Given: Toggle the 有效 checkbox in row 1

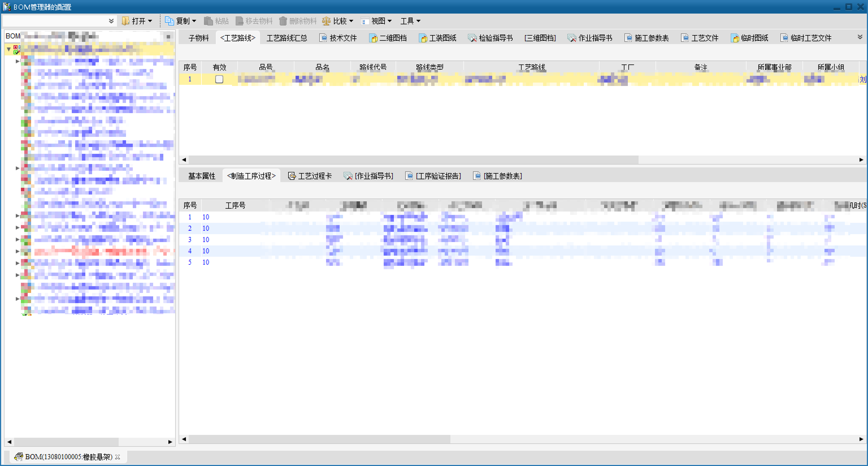Looking at the screenshot, I should [x=219, y=79].
